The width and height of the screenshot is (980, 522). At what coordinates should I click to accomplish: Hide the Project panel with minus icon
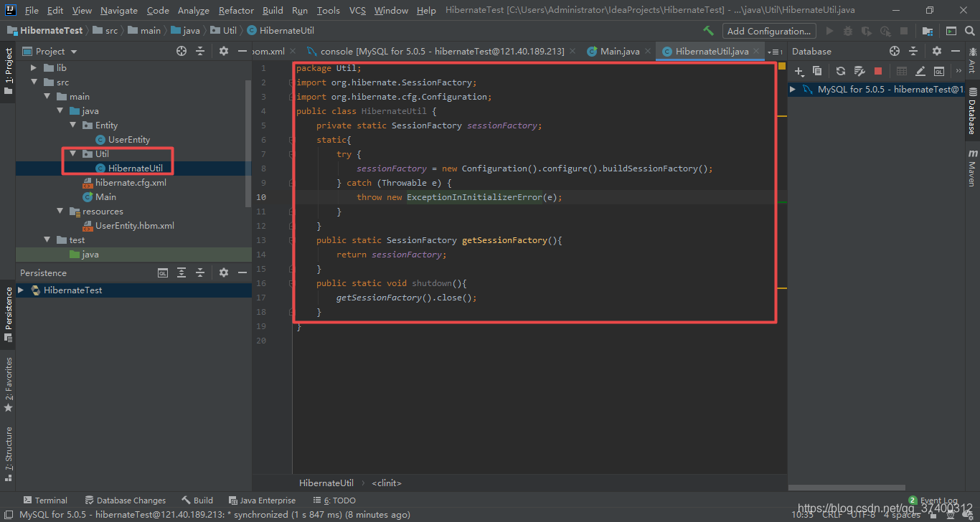click(x=242, y=51)
